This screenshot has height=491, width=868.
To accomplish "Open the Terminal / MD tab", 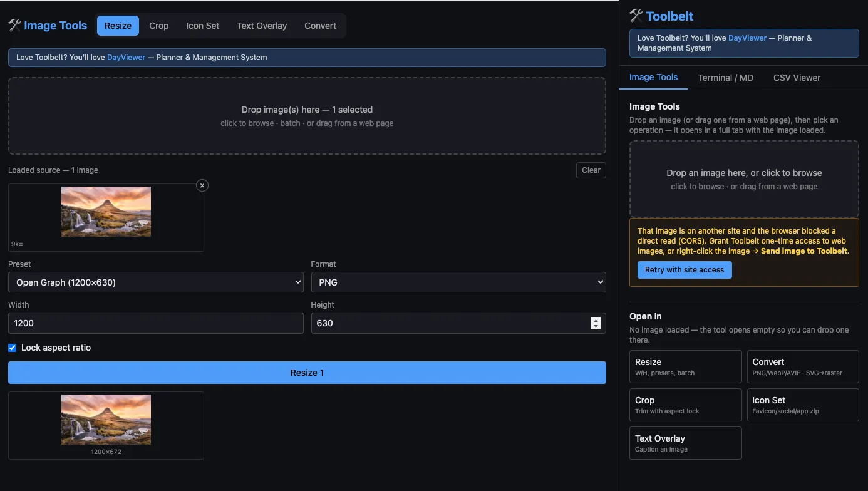I will point(726,78).
